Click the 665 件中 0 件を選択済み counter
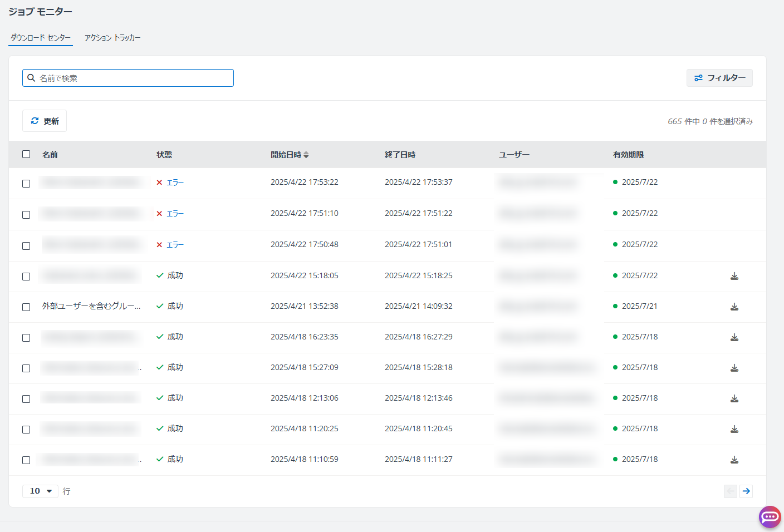 [x=710, y=121]
